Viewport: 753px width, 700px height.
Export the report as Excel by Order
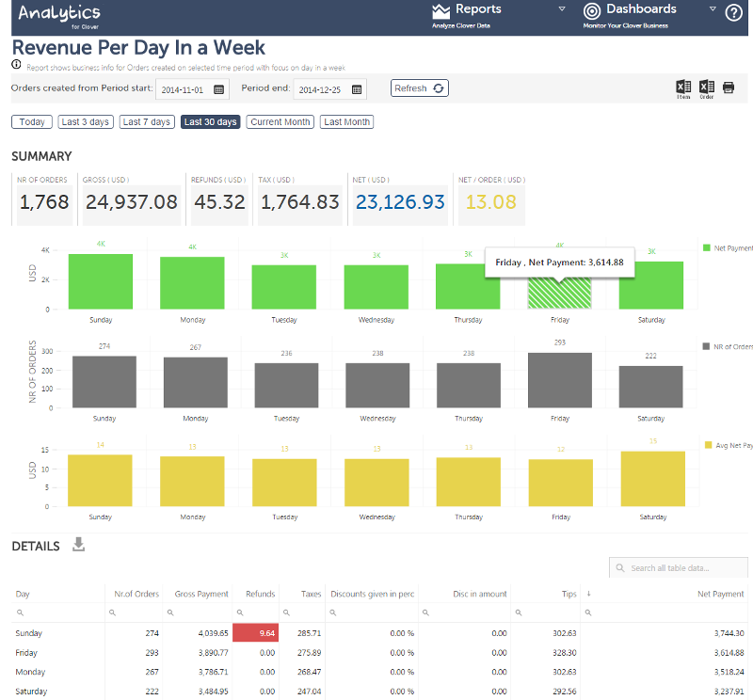708,87
